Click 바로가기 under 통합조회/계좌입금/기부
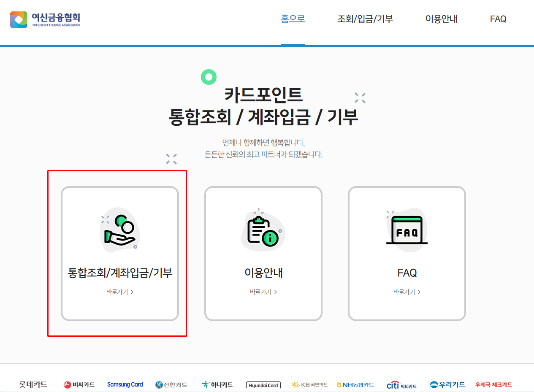This screenshot has height=392, width=534. [120, 292]
